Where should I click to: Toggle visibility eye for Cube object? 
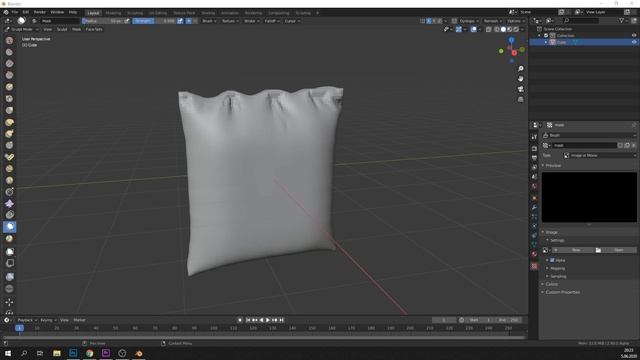pos(634,42)
